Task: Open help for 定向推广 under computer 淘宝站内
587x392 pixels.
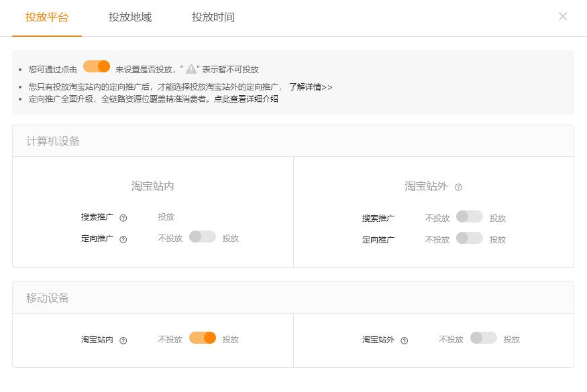Action: click(x=124, y=239)
